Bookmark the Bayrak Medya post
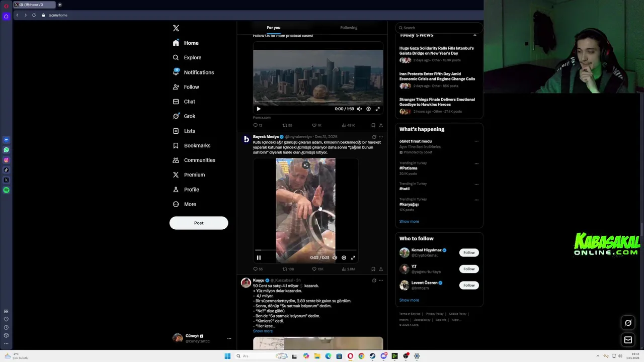644x362 pixels. [373, 269]
